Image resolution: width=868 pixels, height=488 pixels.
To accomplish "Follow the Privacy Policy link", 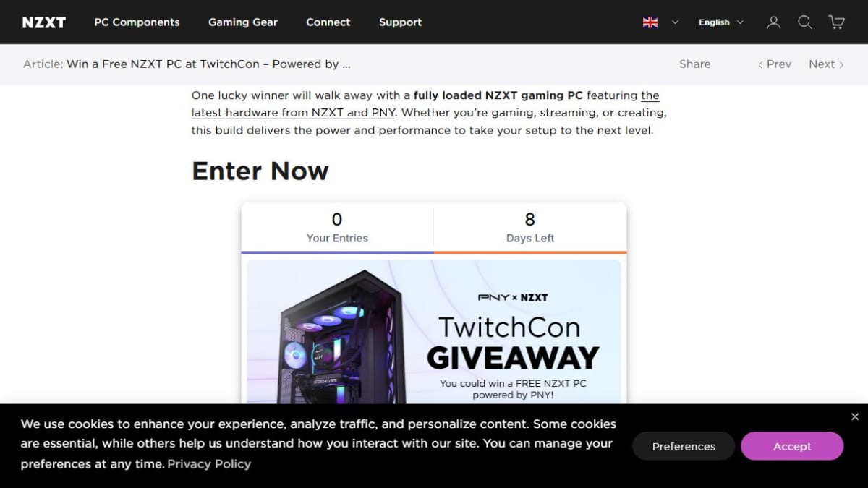I will tap(209, 464).
